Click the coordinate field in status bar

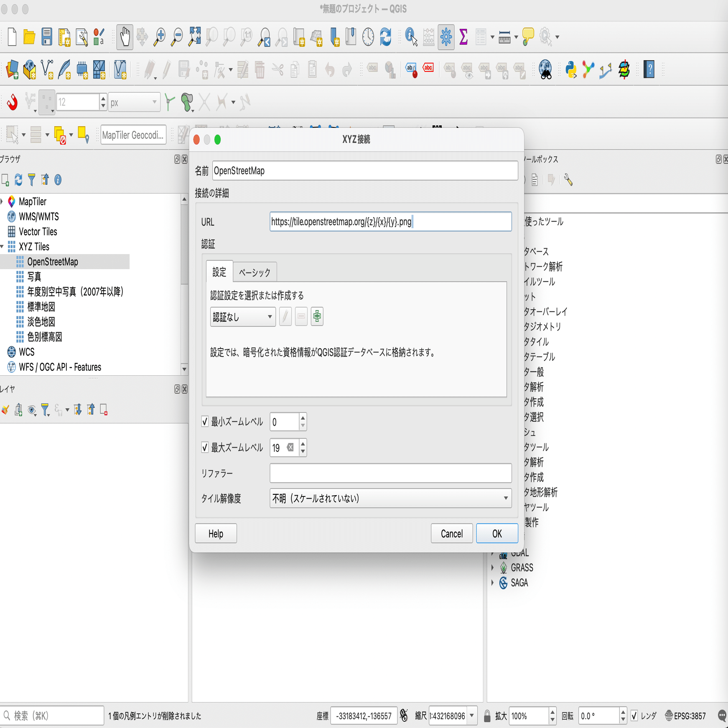coord(364,716)
